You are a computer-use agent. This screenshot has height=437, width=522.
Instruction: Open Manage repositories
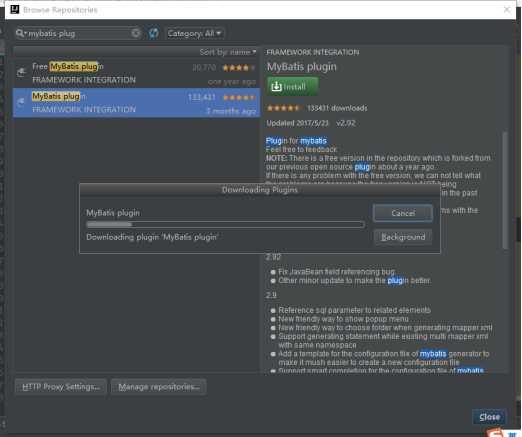tap(159, 387)
